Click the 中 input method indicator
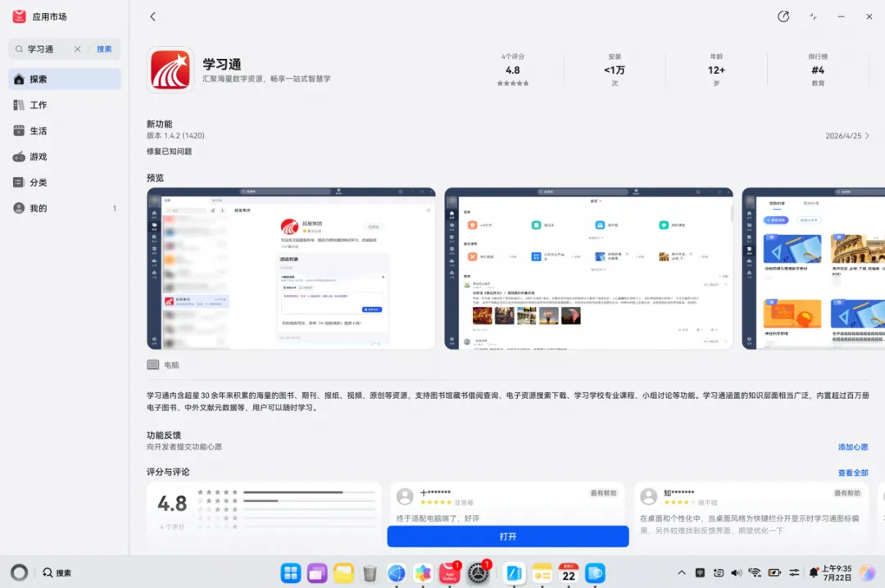 (700, 572)
